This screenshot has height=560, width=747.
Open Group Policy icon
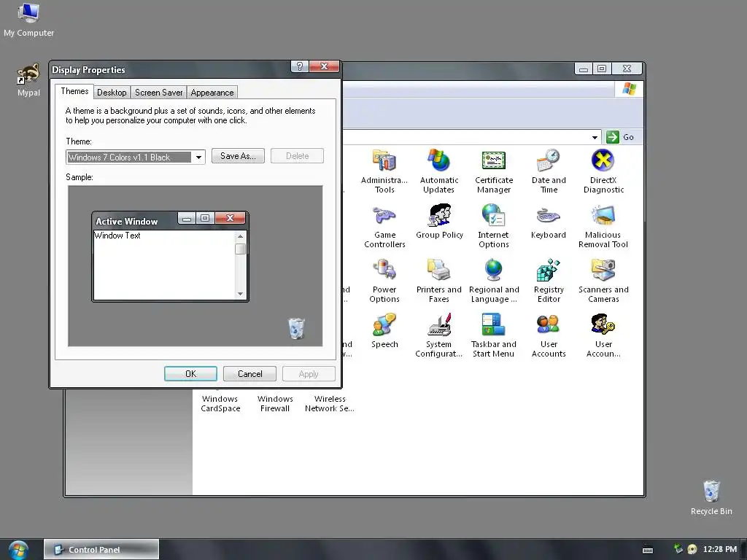438,222
